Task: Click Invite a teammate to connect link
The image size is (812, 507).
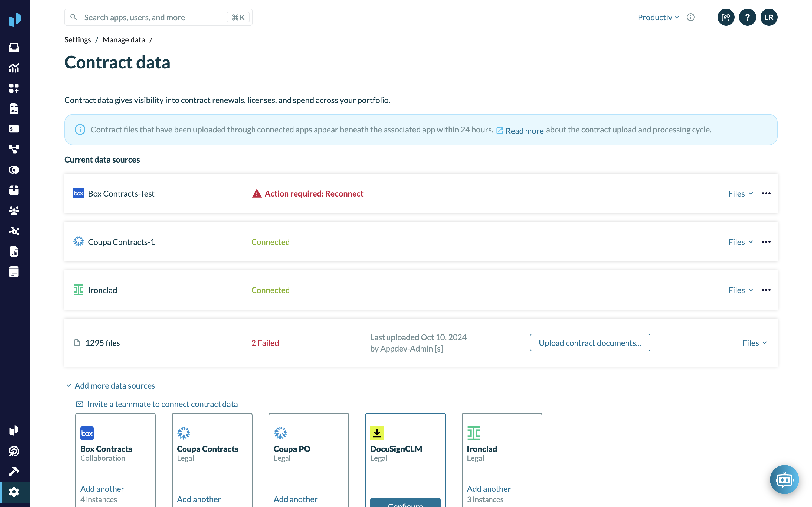Action: click(x=162, y=404)
